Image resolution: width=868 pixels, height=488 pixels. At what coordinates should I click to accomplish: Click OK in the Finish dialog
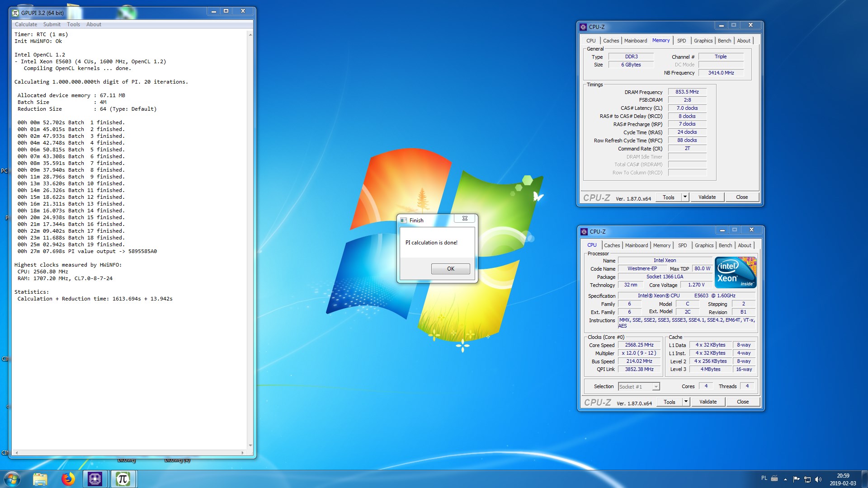[451, 268]
